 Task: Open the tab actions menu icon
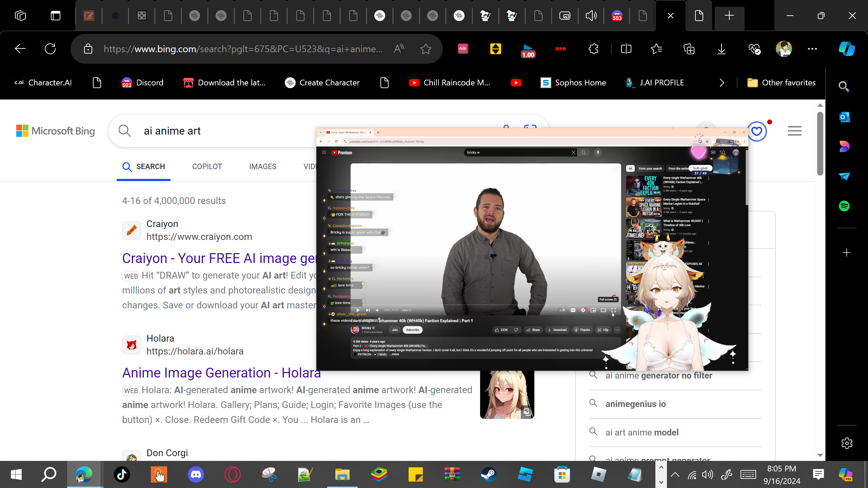tap(56, 16)
